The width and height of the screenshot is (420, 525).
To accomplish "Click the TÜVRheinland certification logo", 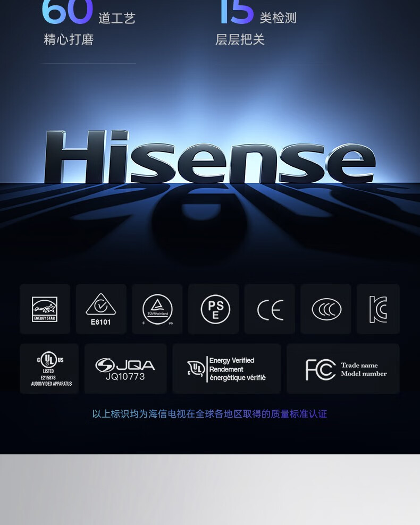I will (157, 309).
